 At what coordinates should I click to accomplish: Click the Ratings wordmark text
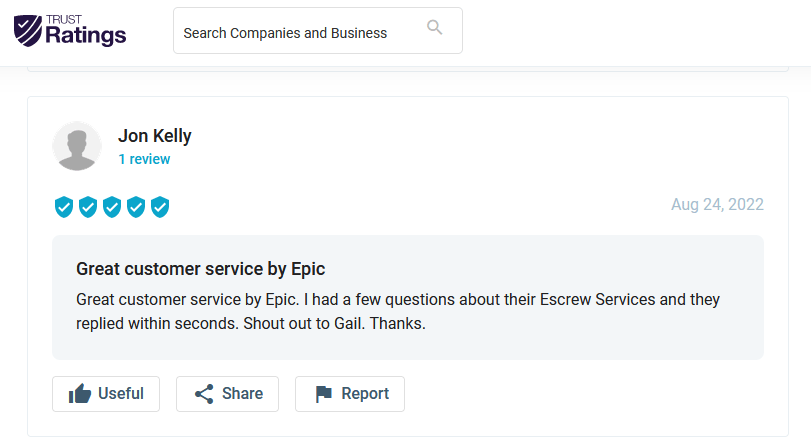click(86, 36)
